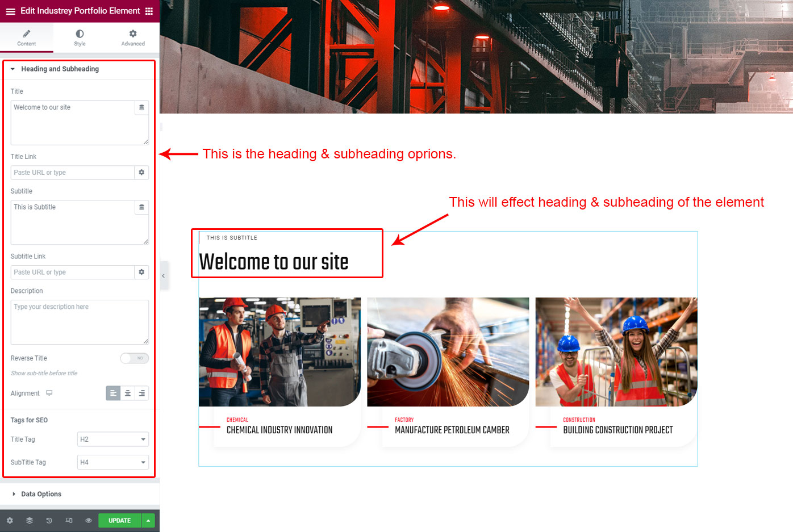
Task: Click the green UPDATE button
Action: coord(119,521)
